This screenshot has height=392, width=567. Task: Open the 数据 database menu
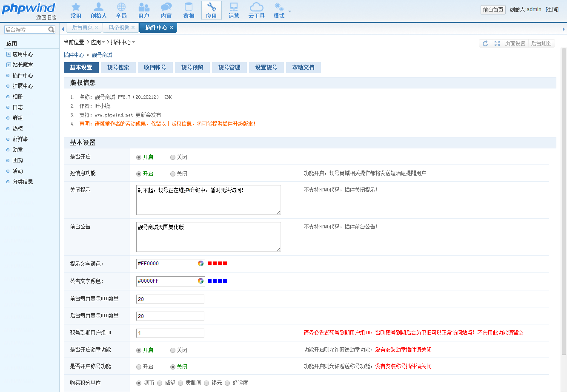pos(189,11)
